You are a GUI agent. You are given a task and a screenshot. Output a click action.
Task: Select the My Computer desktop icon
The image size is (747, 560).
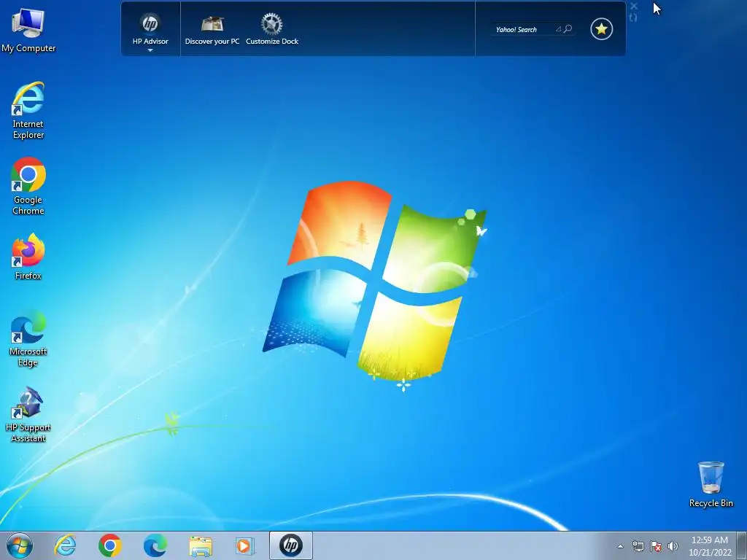click(x=28, y=30)
